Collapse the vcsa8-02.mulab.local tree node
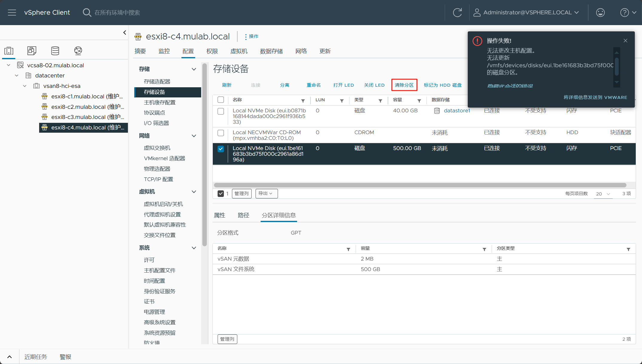The width and height of the screenshot is (642, 364). pyautogui.click(x=9, y=65)
